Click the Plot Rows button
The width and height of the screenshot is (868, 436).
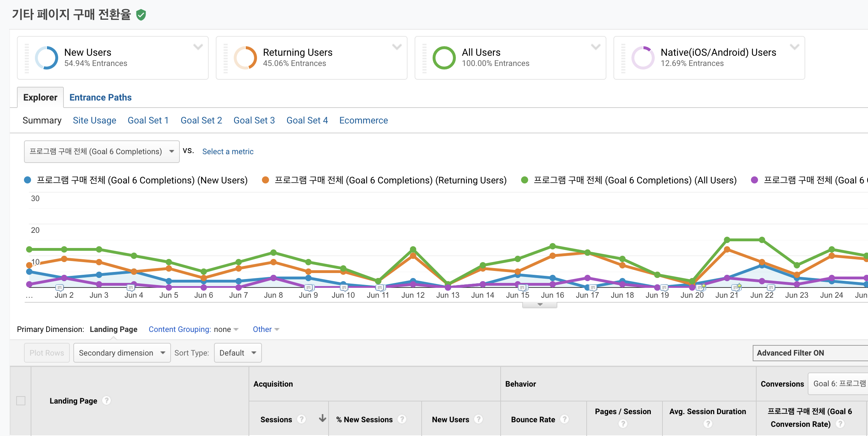pyautogui.click(x=47, y=353)
